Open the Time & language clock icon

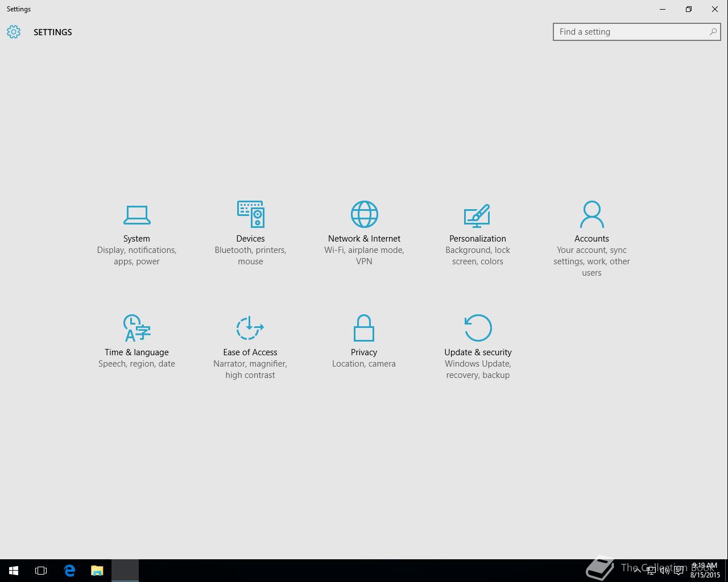pos(136,328)
